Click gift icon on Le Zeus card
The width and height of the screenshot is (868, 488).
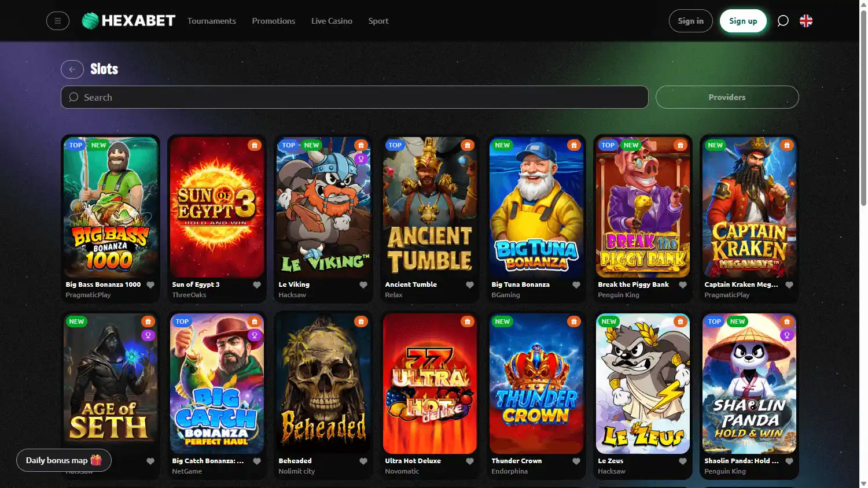(x=681, y=321)
